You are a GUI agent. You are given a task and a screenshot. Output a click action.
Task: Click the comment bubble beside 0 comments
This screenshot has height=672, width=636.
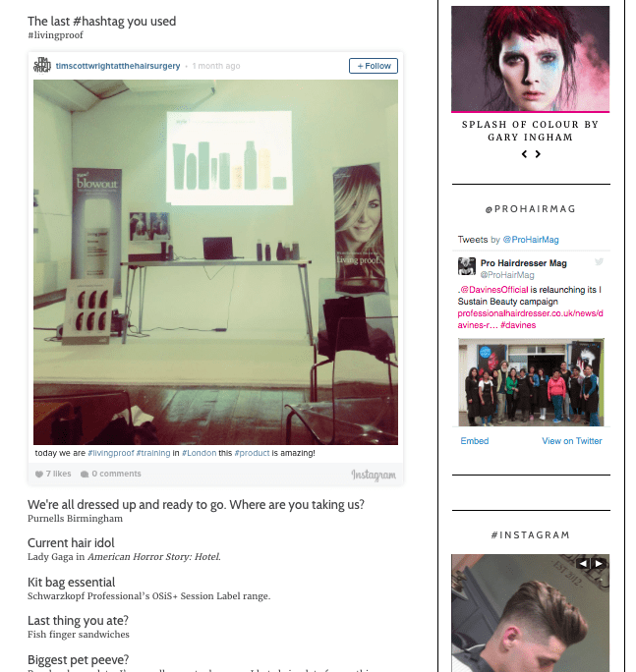85,474
